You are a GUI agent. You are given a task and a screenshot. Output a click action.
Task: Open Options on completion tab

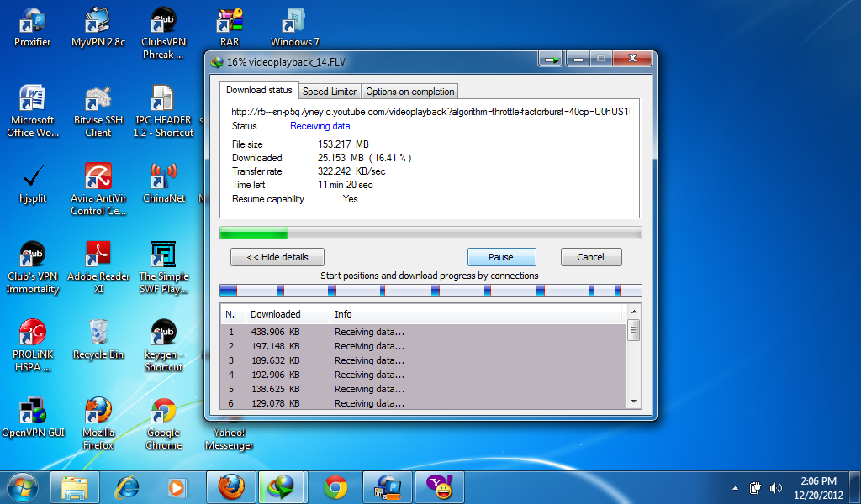(409, 92)
